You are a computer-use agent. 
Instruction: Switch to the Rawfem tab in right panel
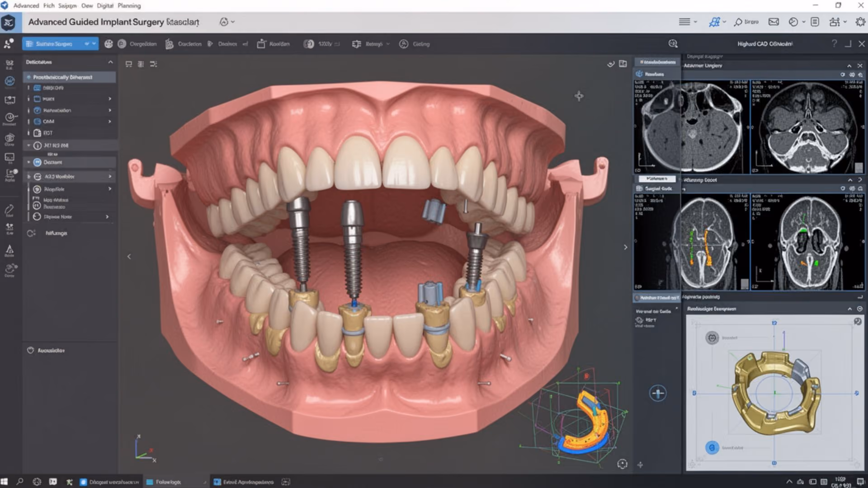click(x=657, y=74)
